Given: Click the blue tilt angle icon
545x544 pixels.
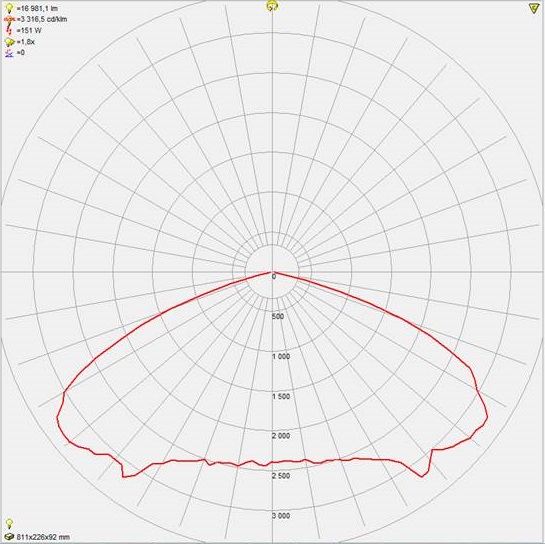Looking at the screenshot, I should (x=10, y=53).
